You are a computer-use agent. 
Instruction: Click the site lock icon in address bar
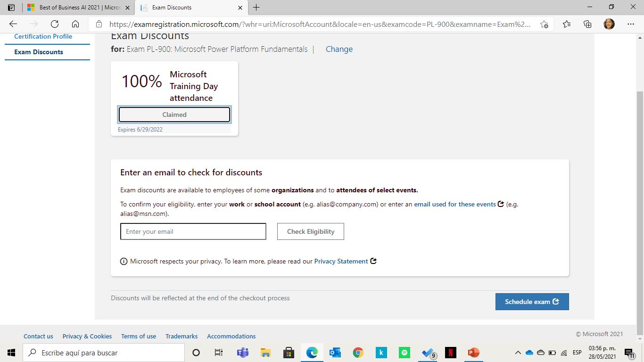tap(99, 24)
